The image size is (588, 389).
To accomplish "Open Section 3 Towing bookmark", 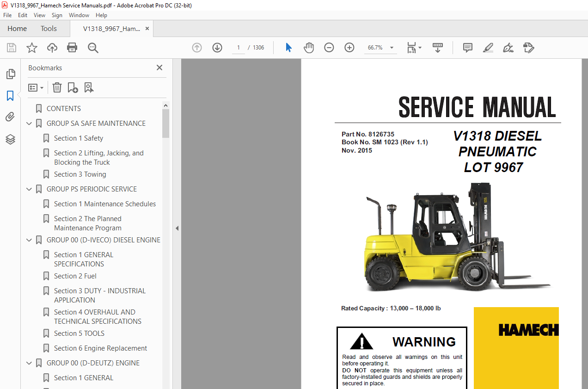I will coord(80,174).
